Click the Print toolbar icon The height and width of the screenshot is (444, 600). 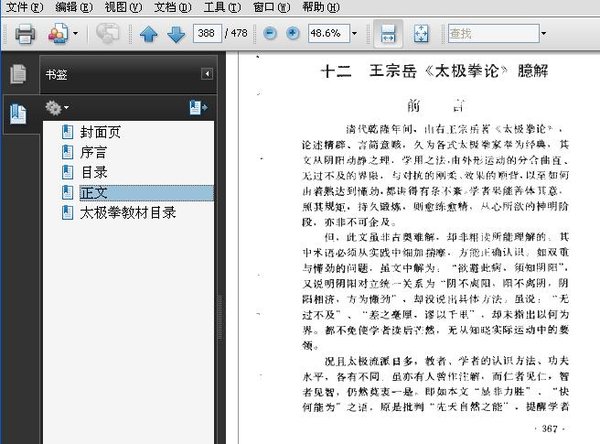coord(25,34)
